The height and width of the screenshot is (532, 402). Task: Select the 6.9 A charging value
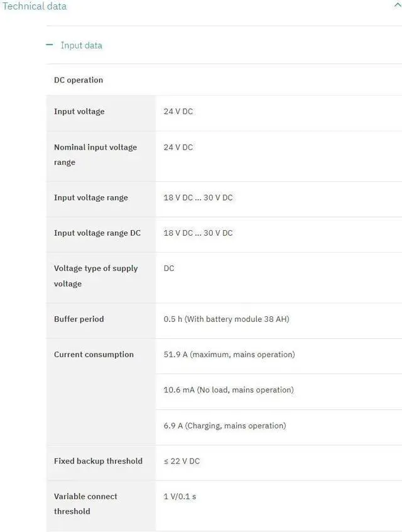[224, 426]
